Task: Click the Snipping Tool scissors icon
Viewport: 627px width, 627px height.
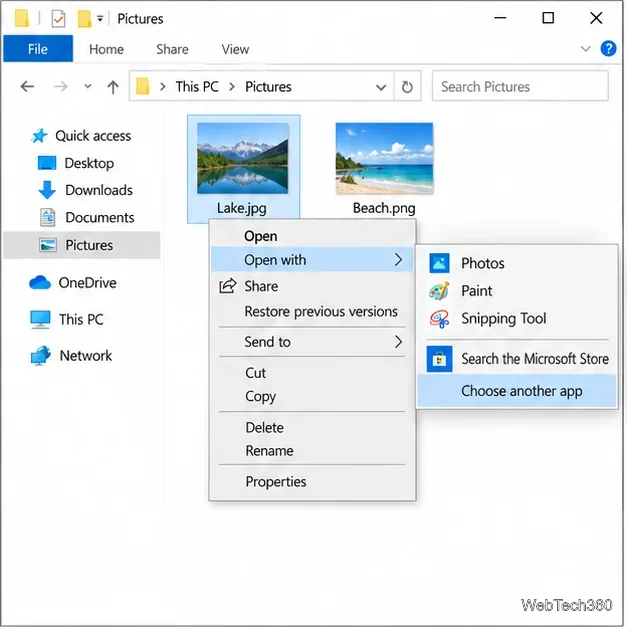Action: 439,319
